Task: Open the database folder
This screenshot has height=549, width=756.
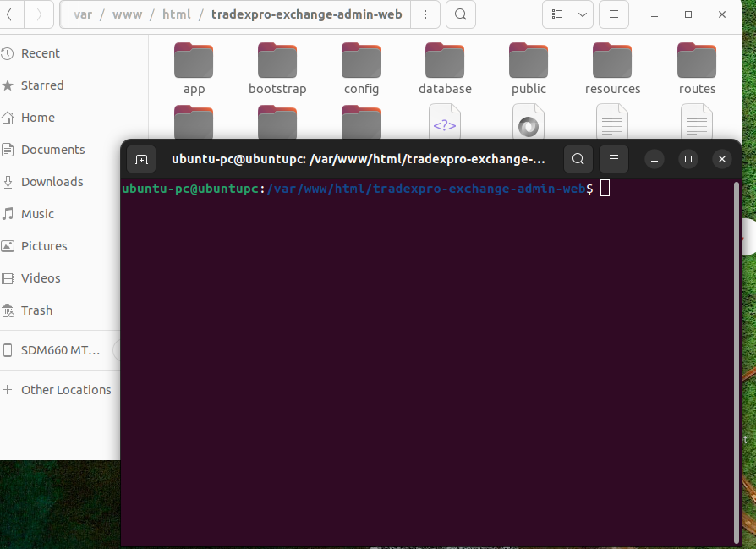Action: pos(445,69)
